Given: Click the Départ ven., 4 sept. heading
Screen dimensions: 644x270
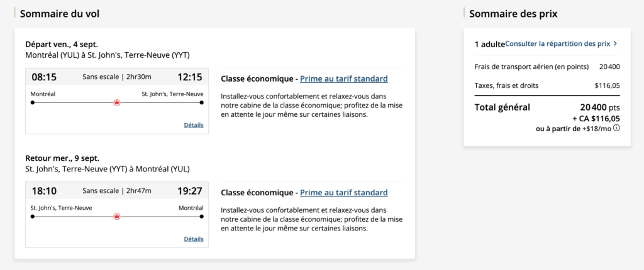Looking at the screenshot, I should pyautogui.click(x=62, y=45).
